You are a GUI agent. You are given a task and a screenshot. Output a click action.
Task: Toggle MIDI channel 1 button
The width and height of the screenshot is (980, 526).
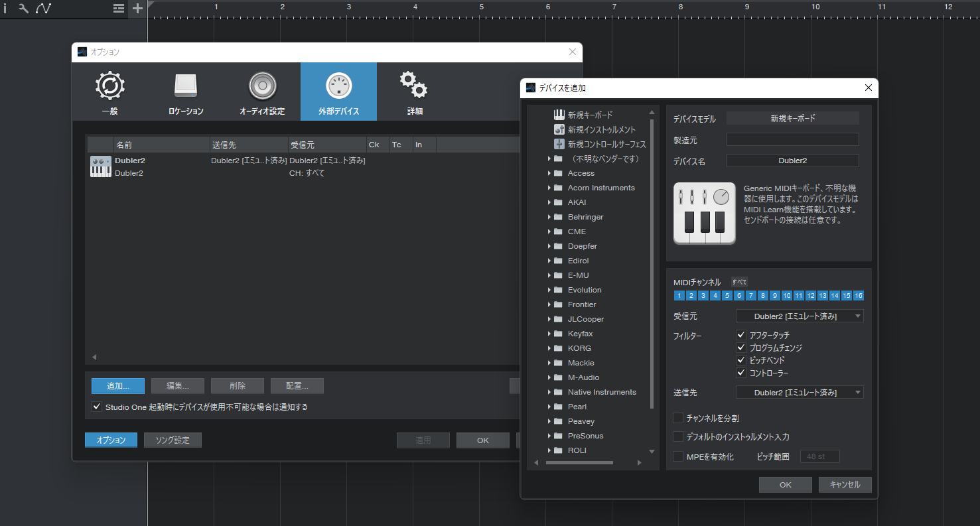(679, 296)
